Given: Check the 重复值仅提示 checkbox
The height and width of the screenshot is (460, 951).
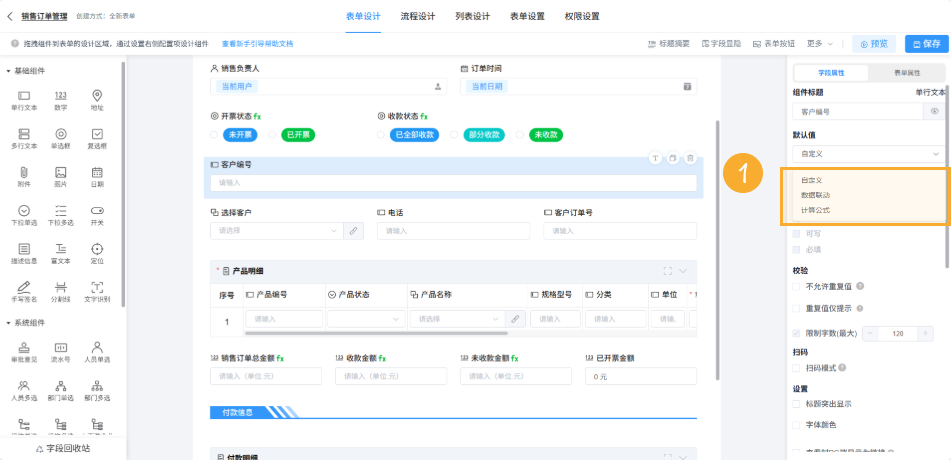Looking at the screenshot, I should 796,308.
